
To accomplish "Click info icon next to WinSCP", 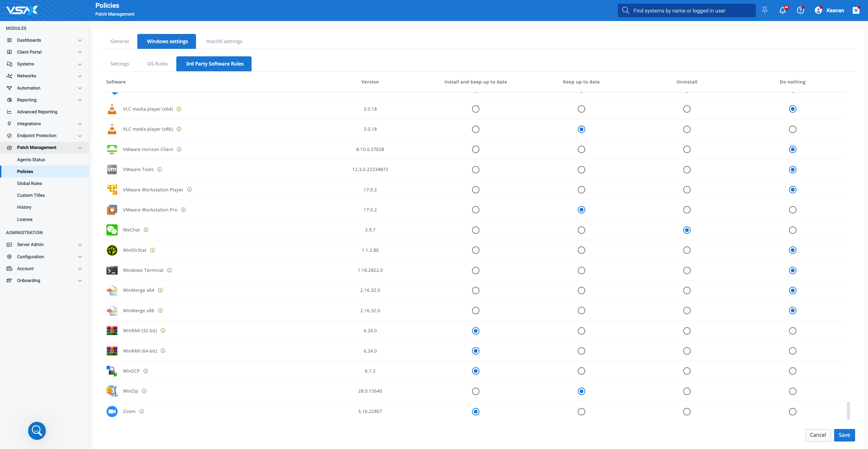I will coord(146,371).
